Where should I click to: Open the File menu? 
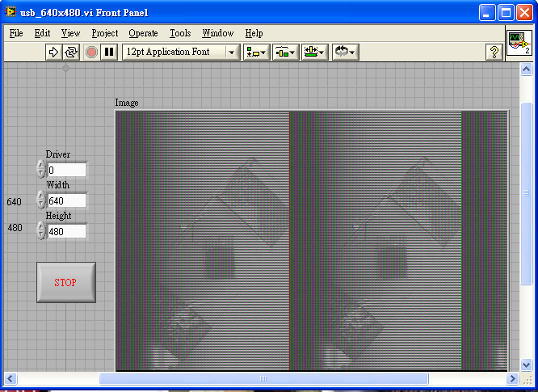(x=16, y=33)
